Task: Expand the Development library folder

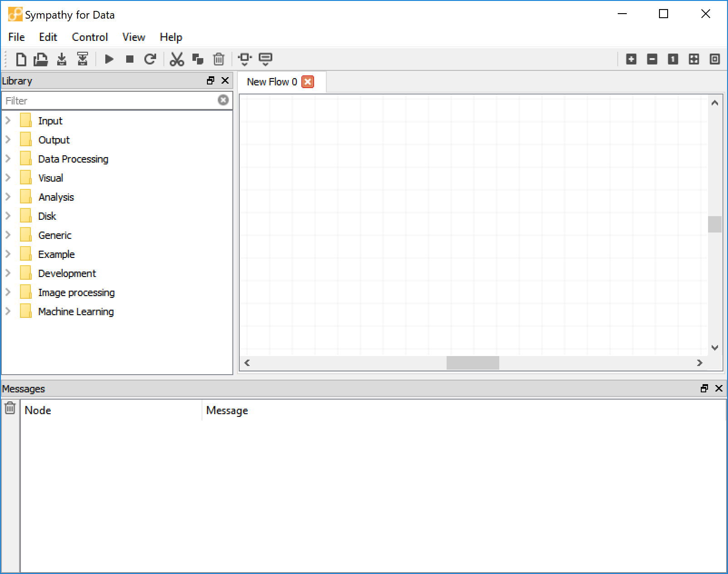Action: [8, 273]
